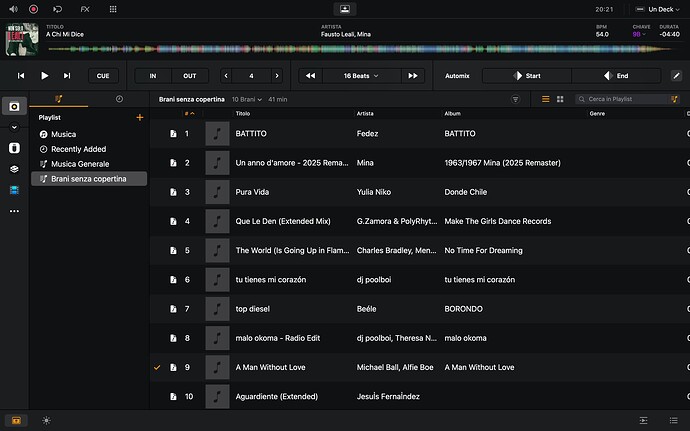Set the loop IN point
This screenshot has height=431, width=690.
[153, 75]
